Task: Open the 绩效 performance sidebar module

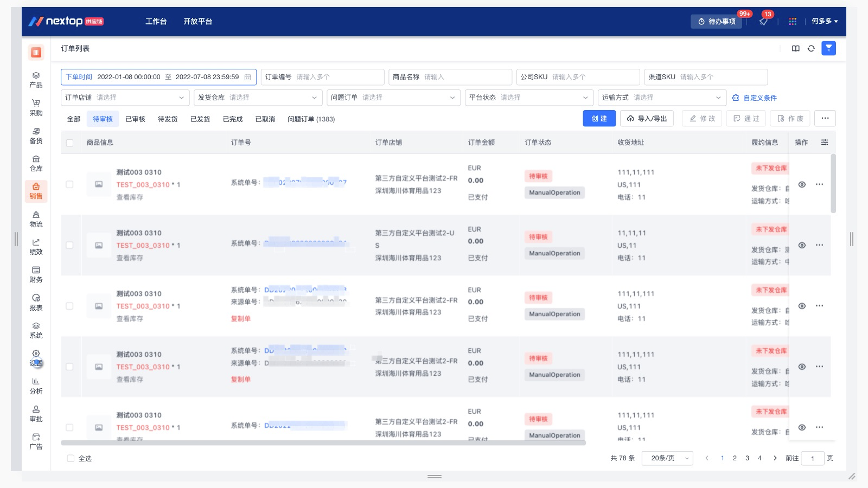Action: (36, 247)
